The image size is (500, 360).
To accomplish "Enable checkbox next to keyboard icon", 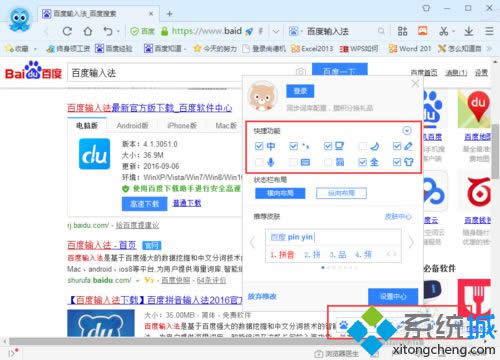I will click(x=293, y=162).
